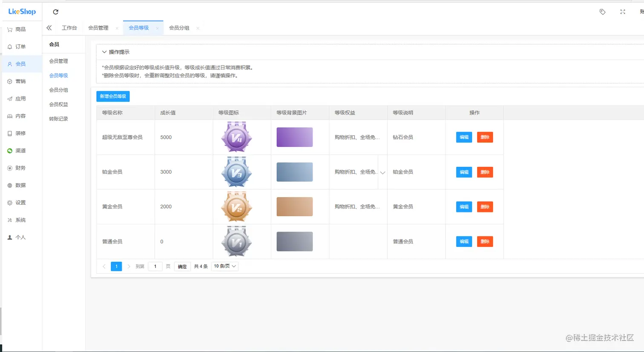Click 确定 to jump to page
The height and width of the screenshot is (352, 644).
point(182,266)
